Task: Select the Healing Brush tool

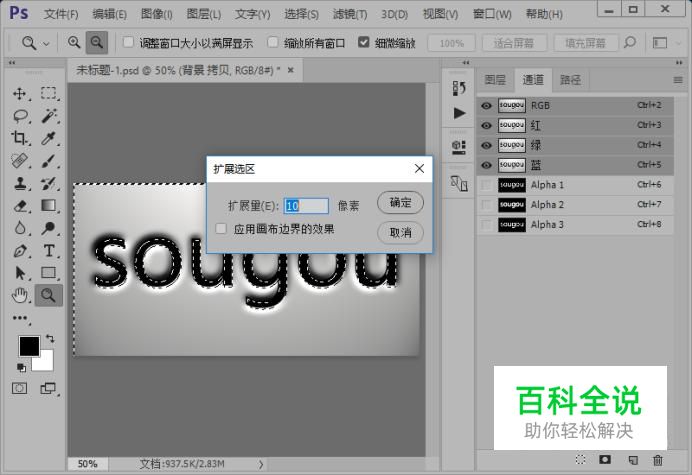Action: click(x=19, y=161)
